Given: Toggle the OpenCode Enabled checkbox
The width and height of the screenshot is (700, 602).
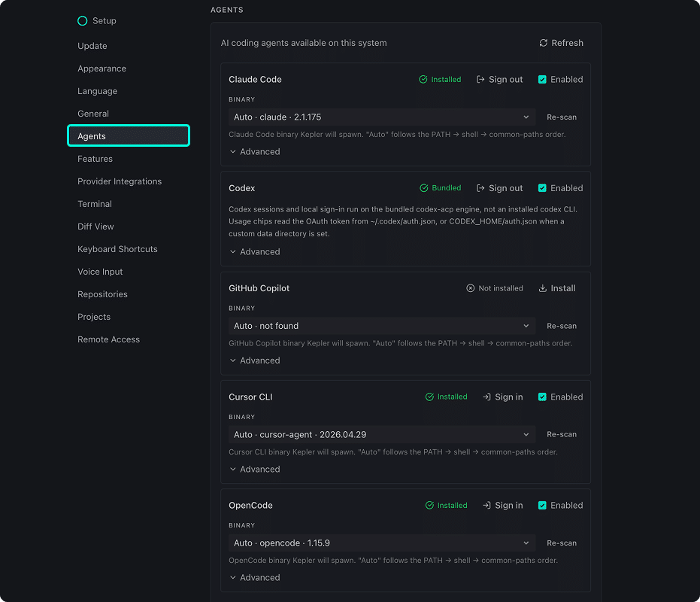Looking at the screenshot, I should point(542,506).
